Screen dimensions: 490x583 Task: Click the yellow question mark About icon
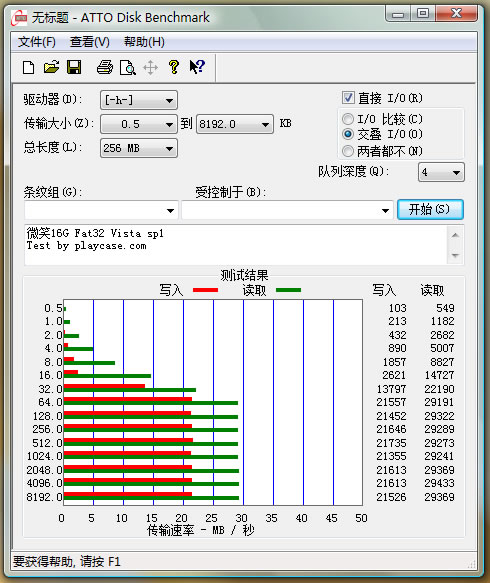[x=174, y=67]
